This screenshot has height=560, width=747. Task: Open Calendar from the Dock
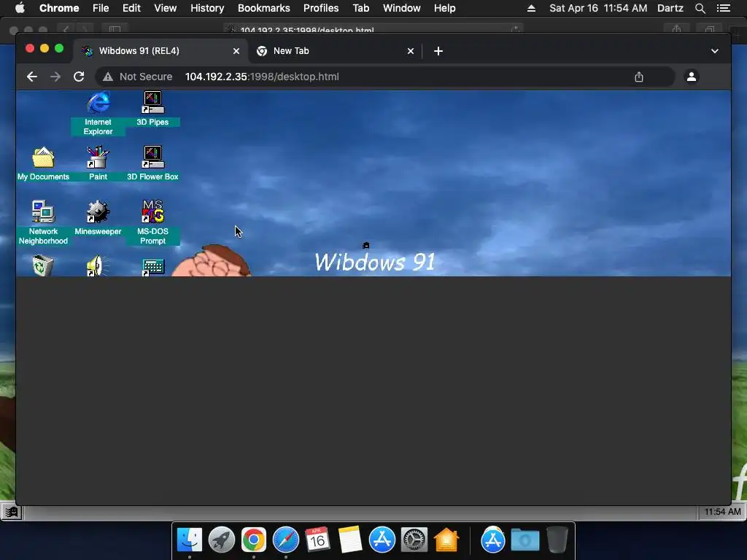[x=318, y=540]
